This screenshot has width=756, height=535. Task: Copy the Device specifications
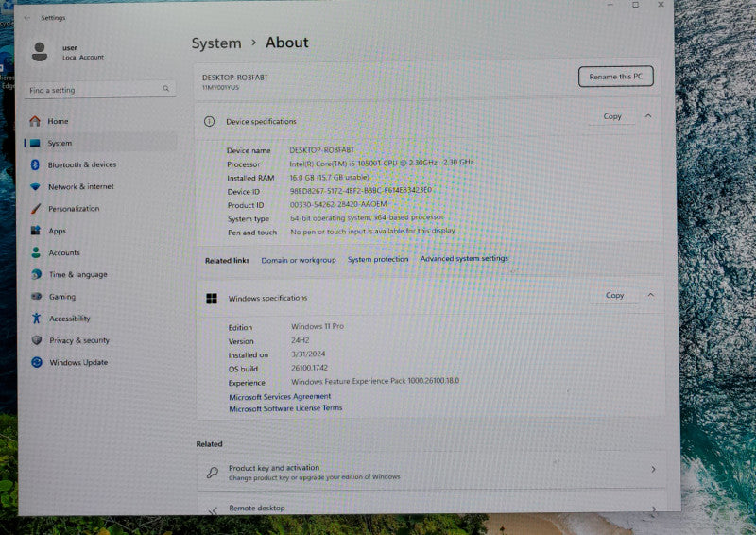click(611, 116)
